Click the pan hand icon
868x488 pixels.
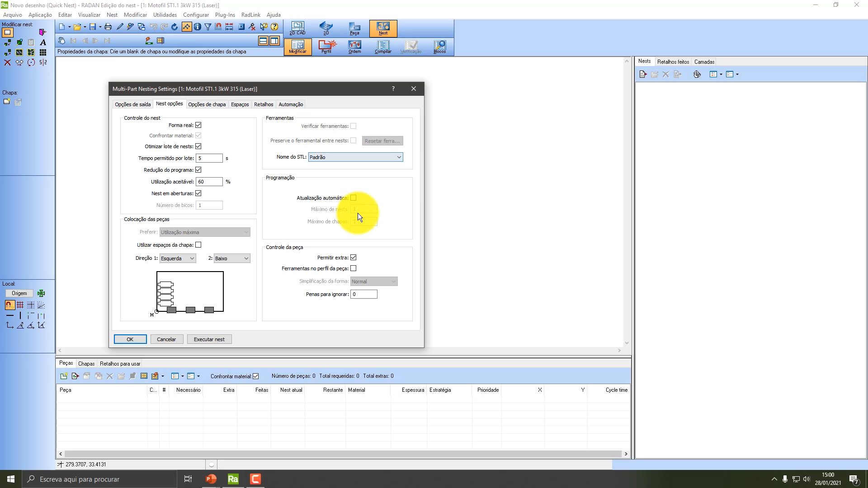pos(62,41)
